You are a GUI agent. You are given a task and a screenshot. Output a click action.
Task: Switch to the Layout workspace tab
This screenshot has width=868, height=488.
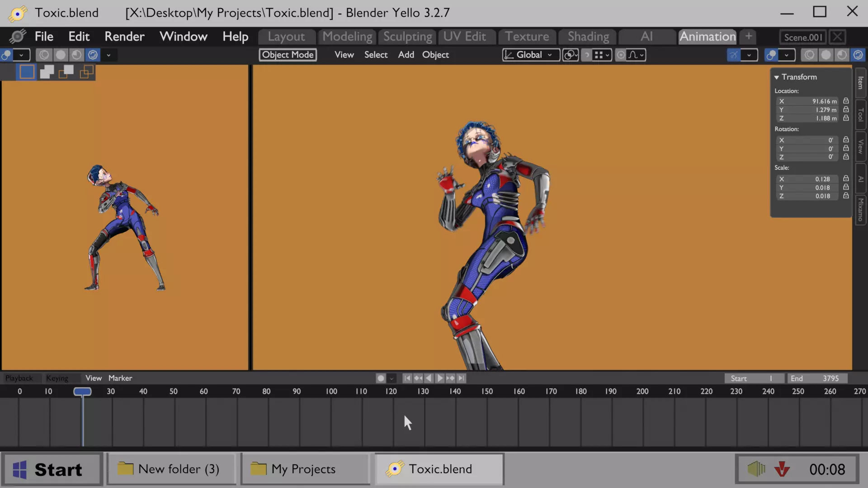(287, 37)
